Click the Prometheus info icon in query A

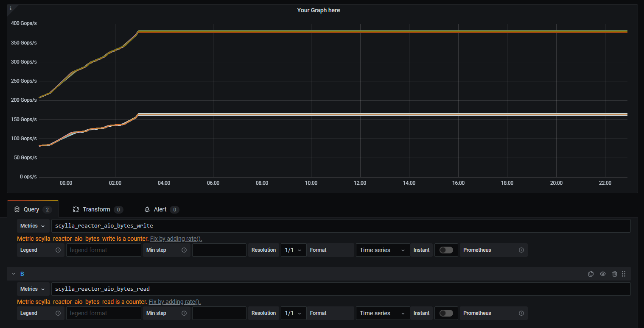coord(521,250)
